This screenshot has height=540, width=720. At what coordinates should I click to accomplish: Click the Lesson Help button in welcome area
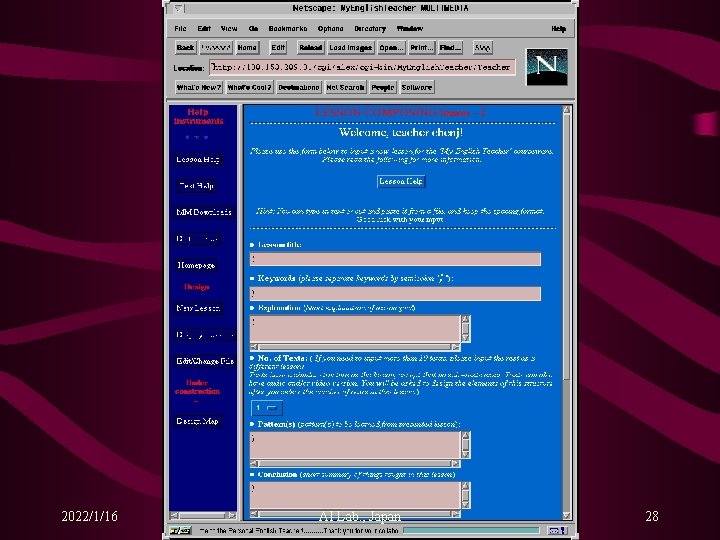click(x=401, y=181)
